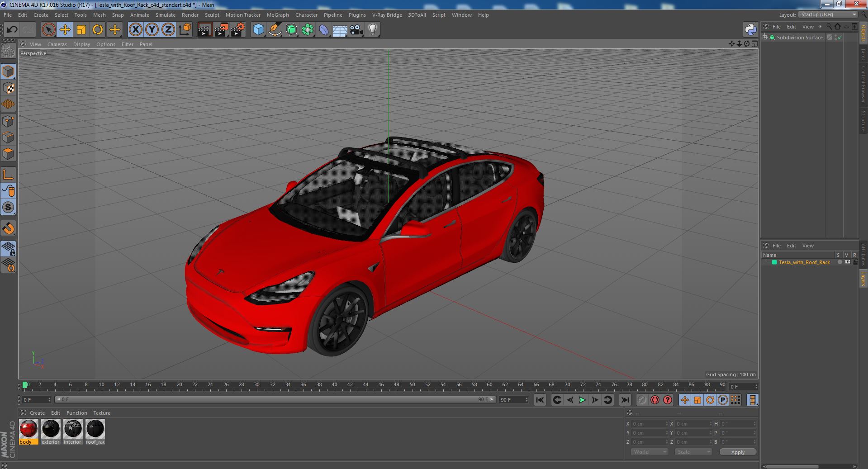Play the animation forward
The height and width of the screenshot is (469, 868).
[x=582, y=400]
